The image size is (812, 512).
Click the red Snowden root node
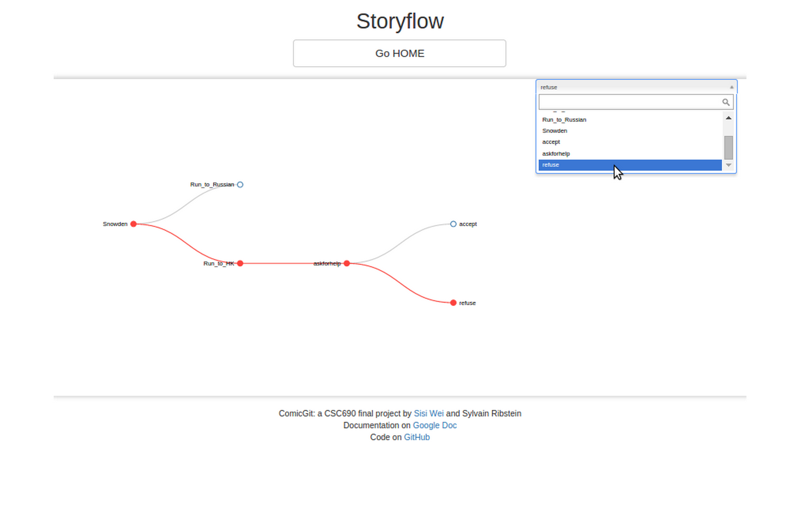(x=133, y=224)
